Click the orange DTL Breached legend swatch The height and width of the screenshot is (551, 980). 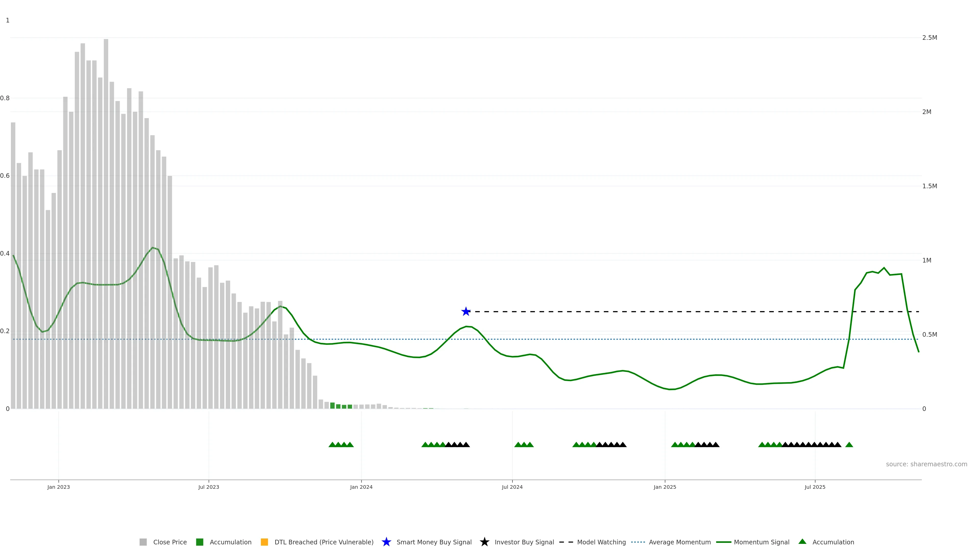(264, 542)
